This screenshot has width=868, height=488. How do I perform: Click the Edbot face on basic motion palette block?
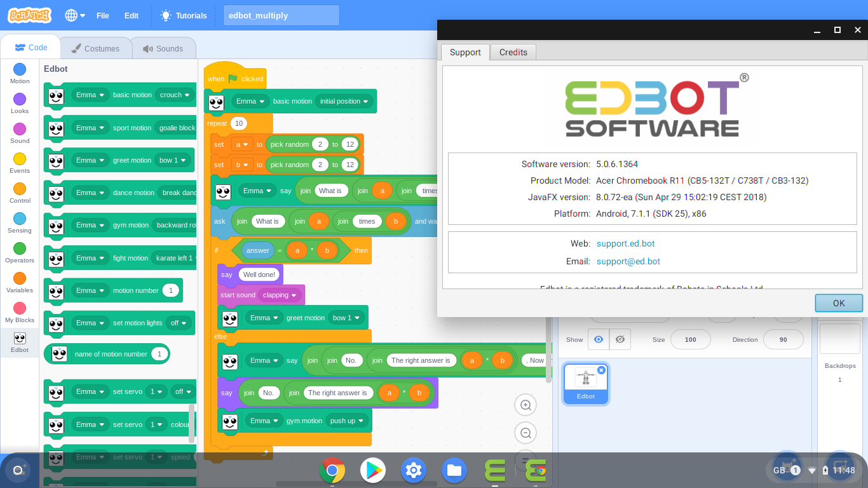(56, 96)
